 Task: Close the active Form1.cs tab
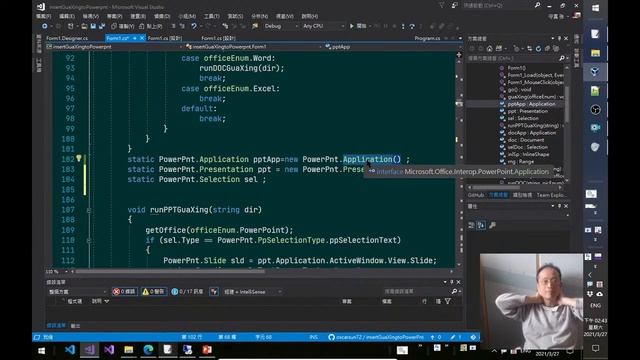[x=142, y=38]
